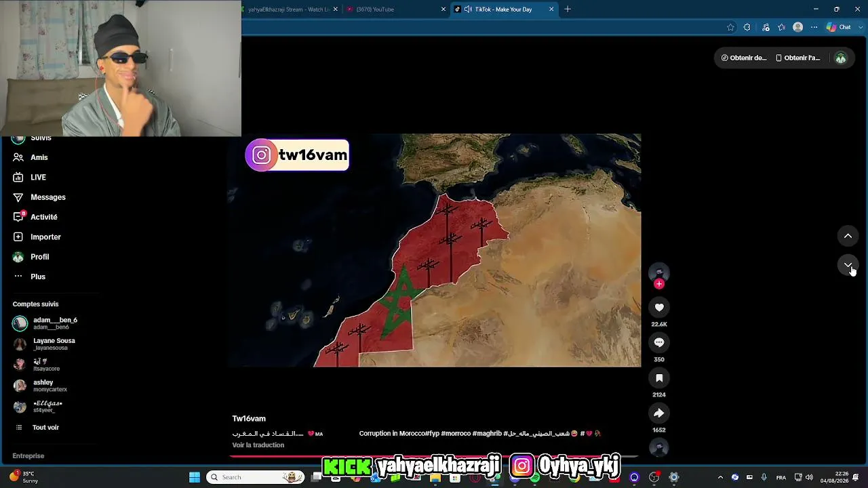Click Voir la traduction link

tap(258, 445)
